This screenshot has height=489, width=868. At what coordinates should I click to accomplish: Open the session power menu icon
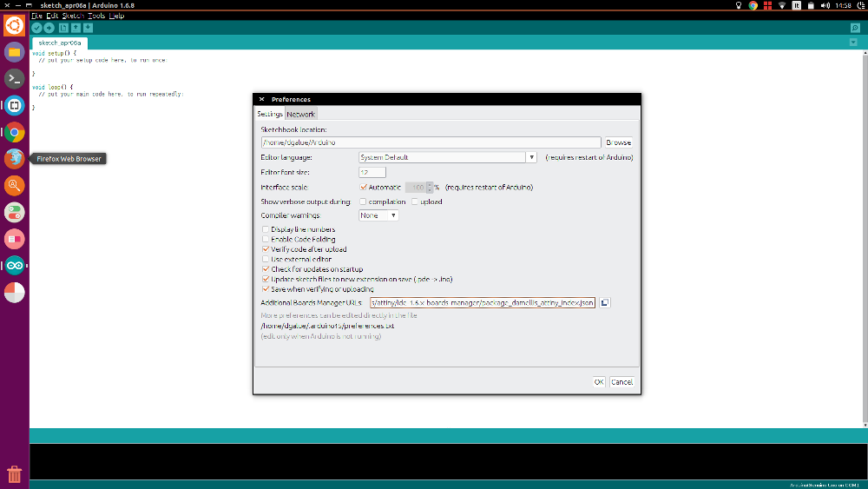click(x=860, y=5)
